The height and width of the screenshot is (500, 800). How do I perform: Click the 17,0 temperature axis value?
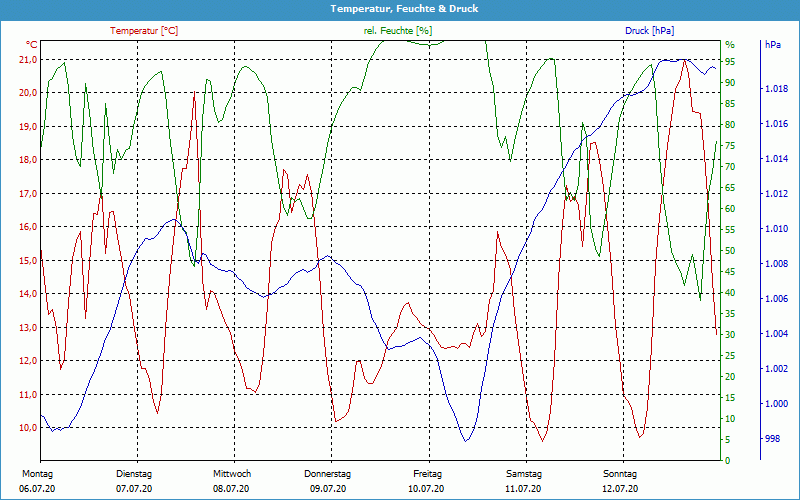(29, 194)
